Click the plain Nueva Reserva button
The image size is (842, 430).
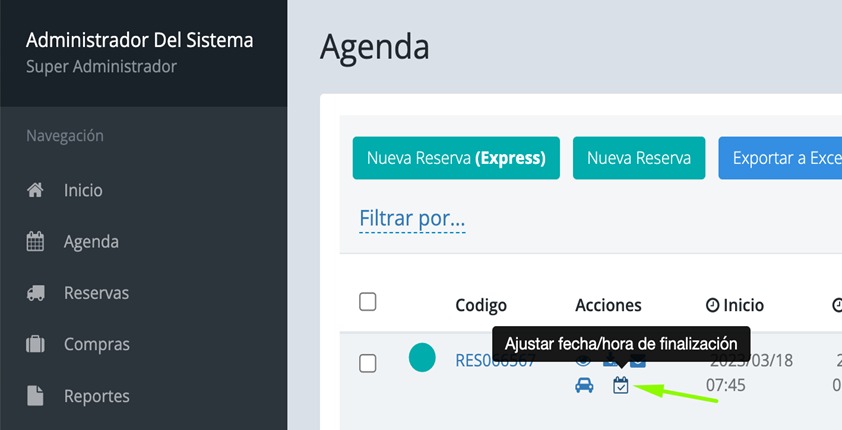point(638,158)
